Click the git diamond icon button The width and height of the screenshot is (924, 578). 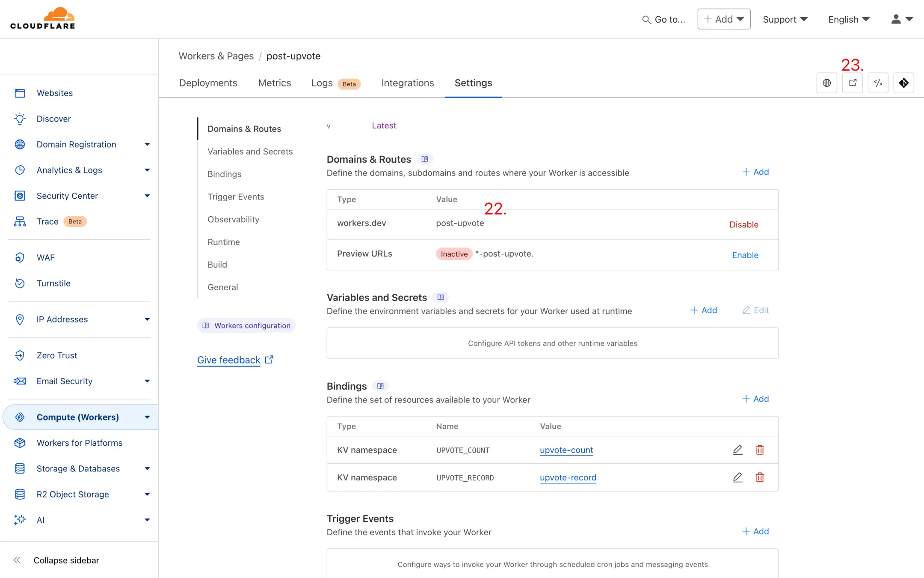[x=903, y=83]
